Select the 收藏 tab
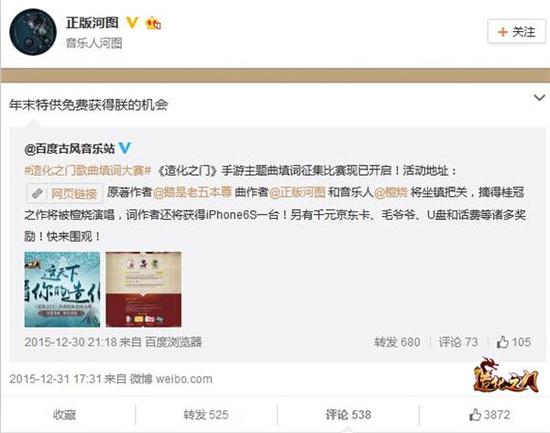The image size is (550, 433). 65,415
